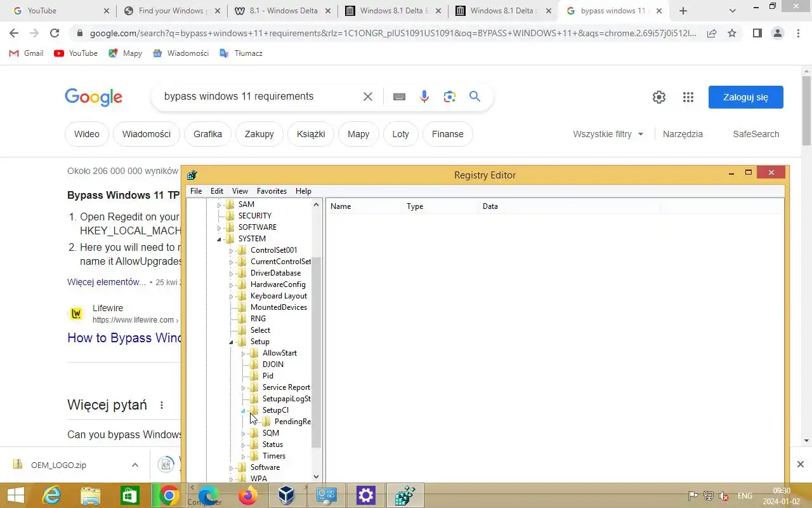Expand the Timers key
The width and height of the screenshot is (812, 508).
point(243,456)
